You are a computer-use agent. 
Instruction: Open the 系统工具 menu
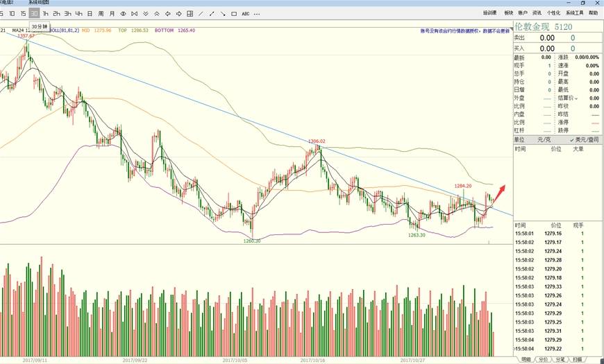574,13
